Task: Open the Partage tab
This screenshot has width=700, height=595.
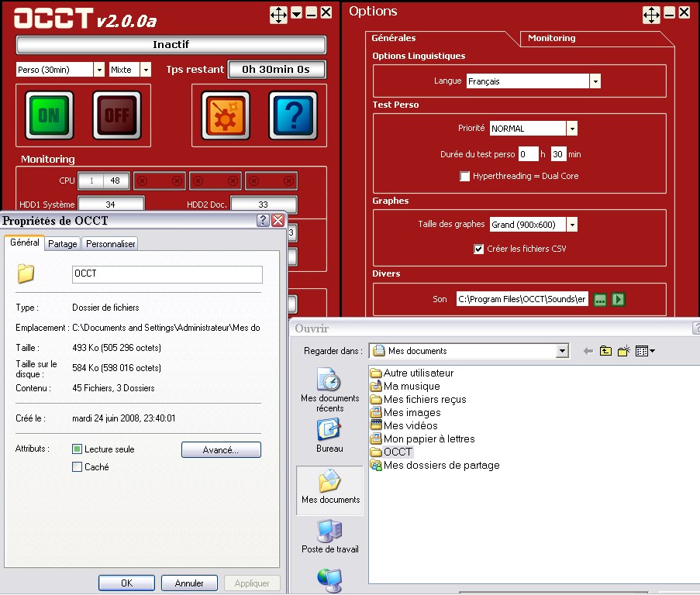Action: point(63,244)
